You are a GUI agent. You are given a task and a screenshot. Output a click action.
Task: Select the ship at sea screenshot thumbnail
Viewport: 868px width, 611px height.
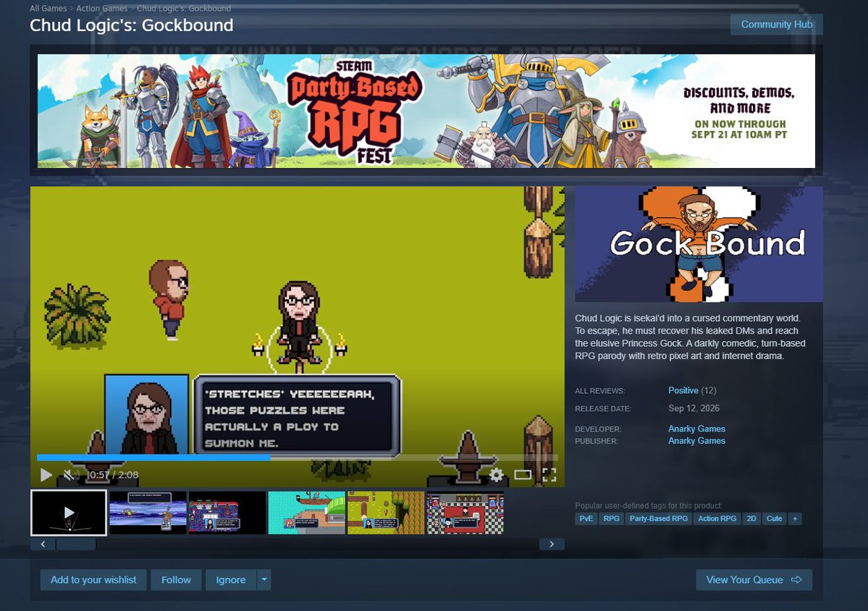307,513
